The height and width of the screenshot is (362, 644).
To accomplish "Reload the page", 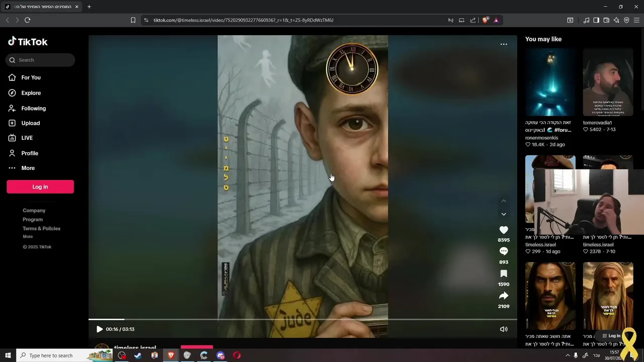I will point(28,20).
